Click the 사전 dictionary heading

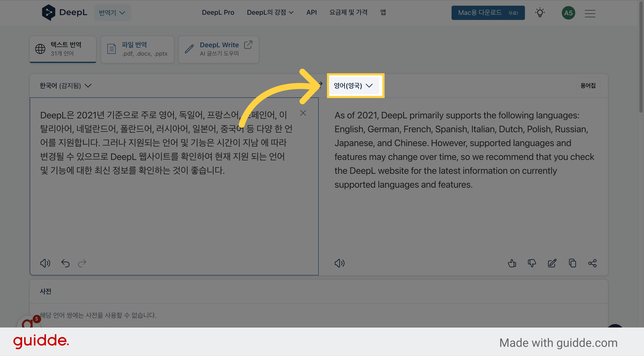pos(45,291)
